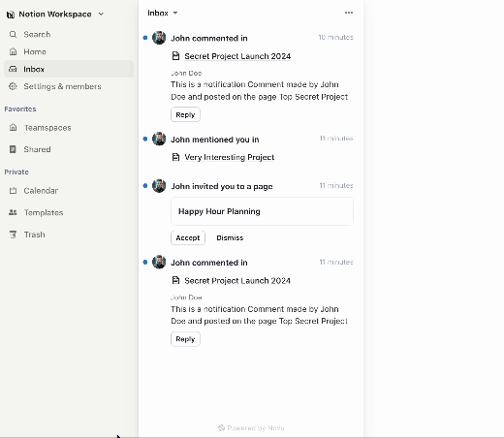Collapse the Favorites section header
Viewport: 504px width, 438px height.
point(20,109)
